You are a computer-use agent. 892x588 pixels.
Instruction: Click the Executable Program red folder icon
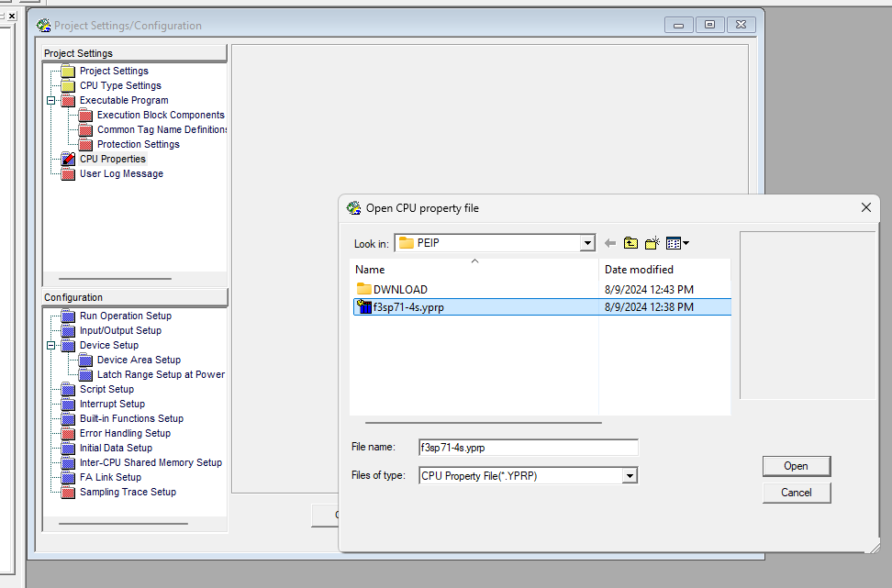coord(68,101)
